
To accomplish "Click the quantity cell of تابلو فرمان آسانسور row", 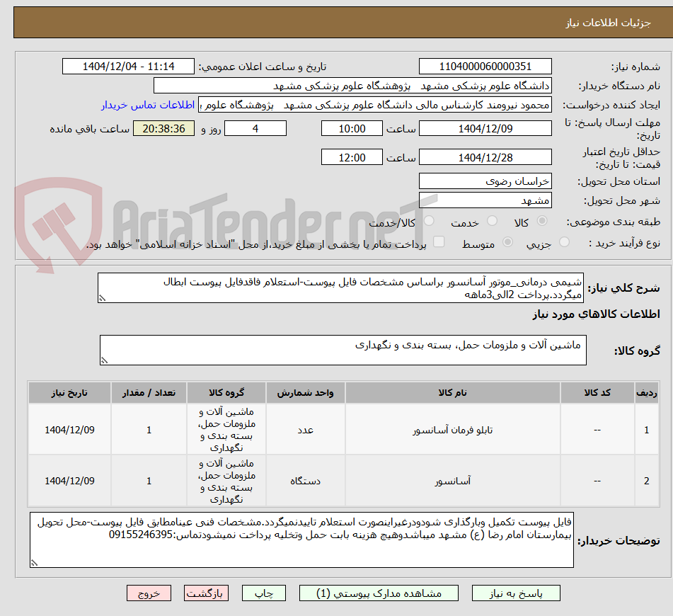I will [149, 430].
